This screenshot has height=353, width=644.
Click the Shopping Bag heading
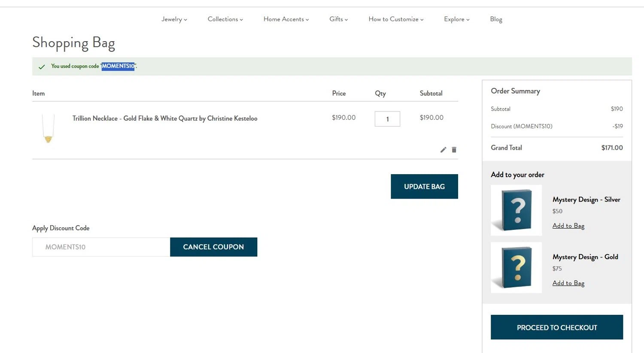(x=73, y=43)
